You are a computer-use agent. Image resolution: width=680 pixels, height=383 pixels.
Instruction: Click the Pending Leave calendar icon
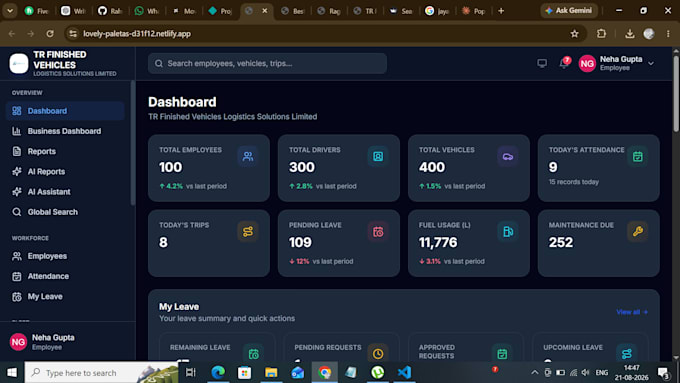point(378,232)
